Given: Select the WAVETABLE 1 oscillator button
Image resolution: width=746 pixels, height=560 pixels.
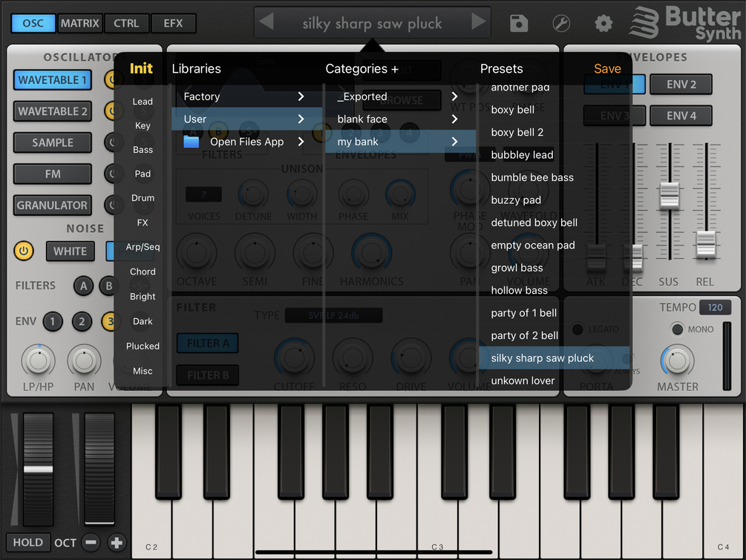Looking at the screenshot, I should [53, 80].
